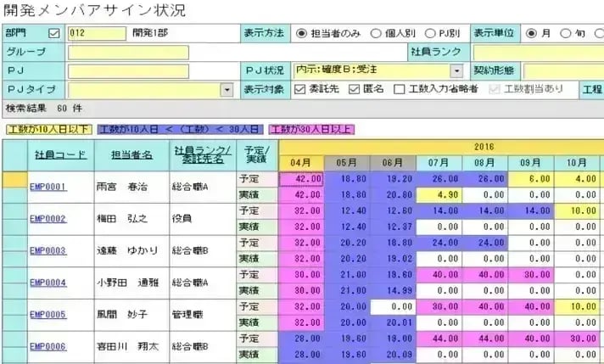
Task: Choose the PJ別 radio option
Action: click(429, 34)
